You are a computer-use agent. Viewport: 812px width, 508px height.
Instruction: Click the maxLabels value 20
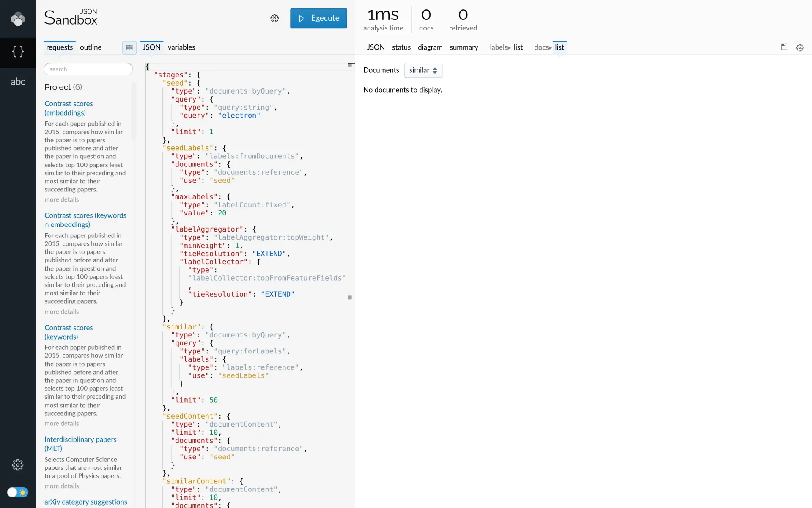[x=222, y=213]
